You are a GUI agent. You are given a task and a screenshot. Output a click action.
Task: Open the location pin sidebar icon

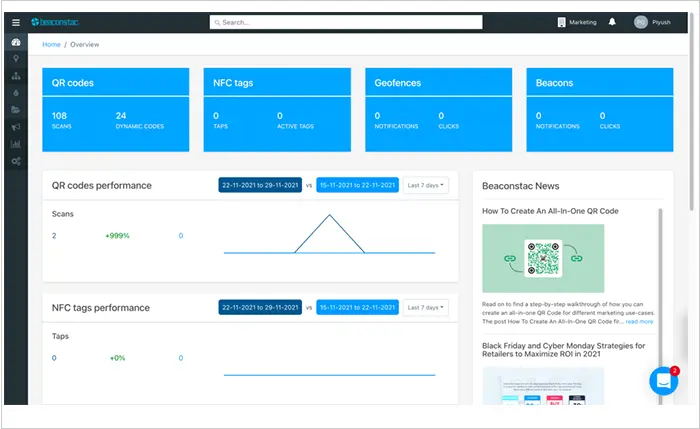coord(16,58)
